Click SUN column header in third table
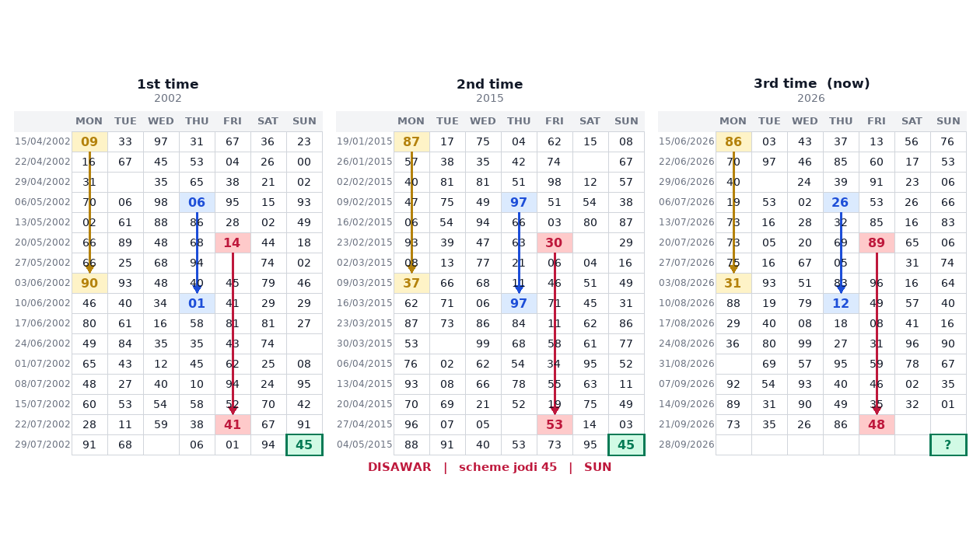This screenshot has width=980, height=551. pos(948,121)
